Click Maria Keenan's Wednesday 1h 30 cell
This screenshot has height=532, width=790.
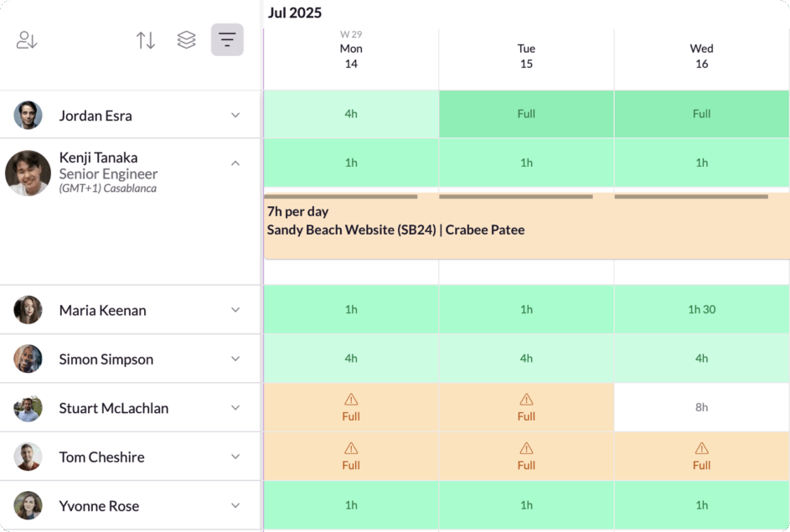(701, 309)
